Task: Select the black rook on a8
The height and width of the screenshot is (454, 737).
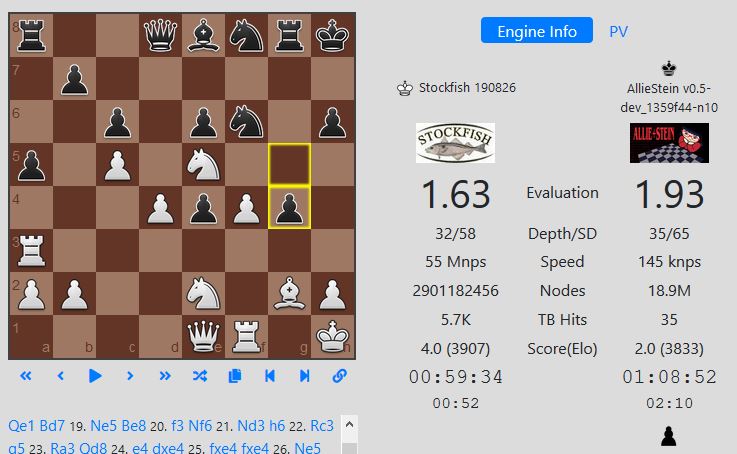Action: tap(31, 35)
